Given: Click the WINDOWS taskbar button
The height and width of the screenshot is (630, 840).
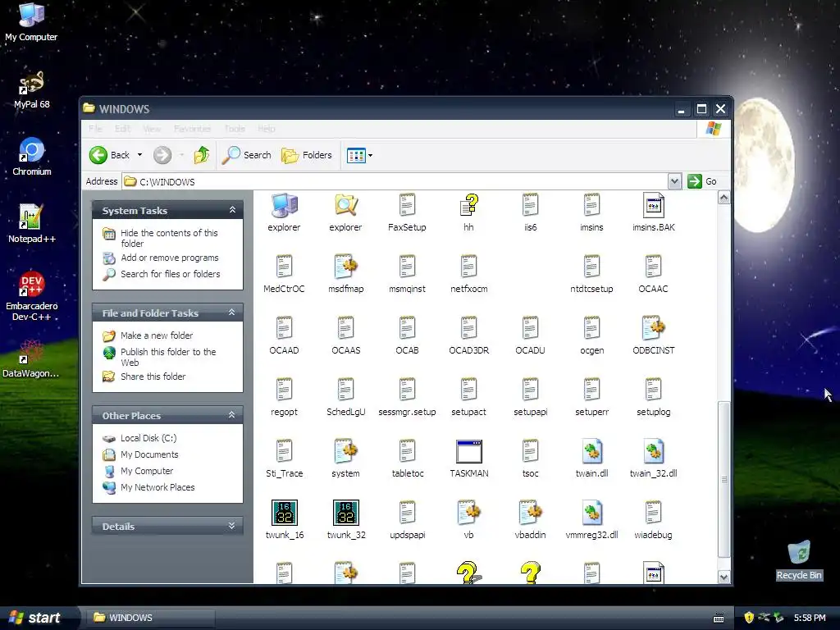Looking at the screenshot, I should [x=153, y=618].
